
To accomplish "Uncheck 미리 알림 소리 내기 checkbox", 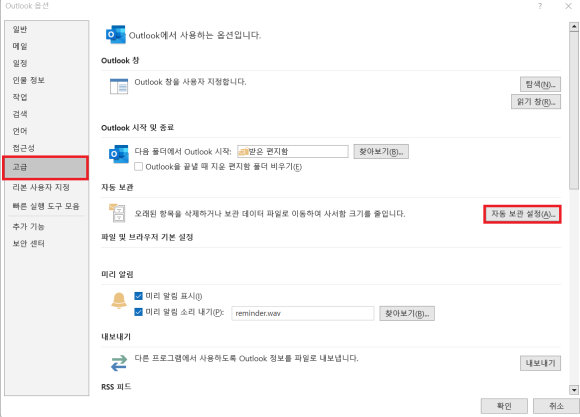I will 138,312.
